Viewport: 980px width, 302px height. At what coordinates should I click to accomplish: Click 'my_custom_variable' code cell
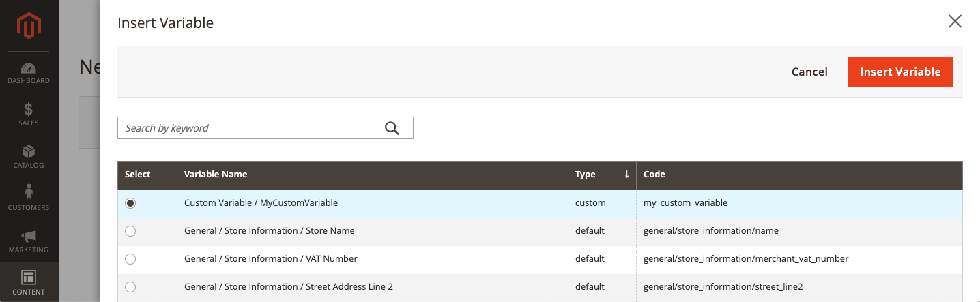799,203
